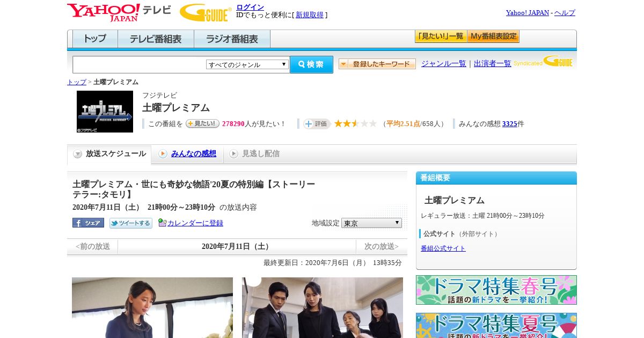
Task: Click the ドラマ特集夏号 banner
Action: coord(496,325)
